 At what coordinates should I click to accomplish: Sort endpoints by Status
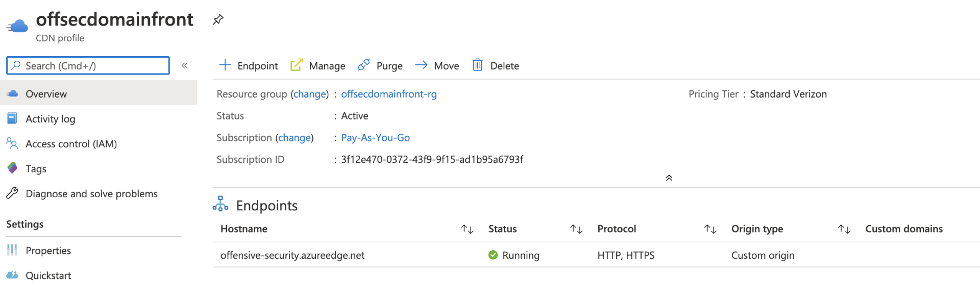pos(576,229)
